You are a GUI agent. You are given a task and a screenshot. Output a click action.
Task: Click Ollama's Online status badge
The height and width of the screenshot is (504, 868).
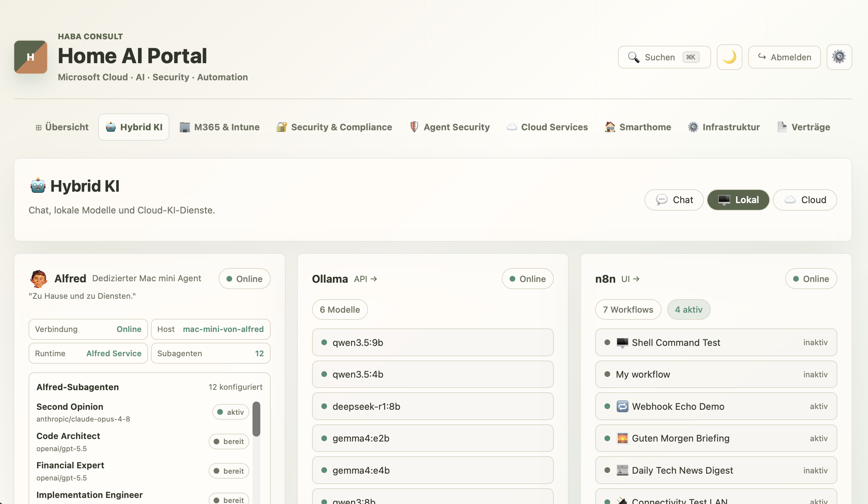point(528,279)
